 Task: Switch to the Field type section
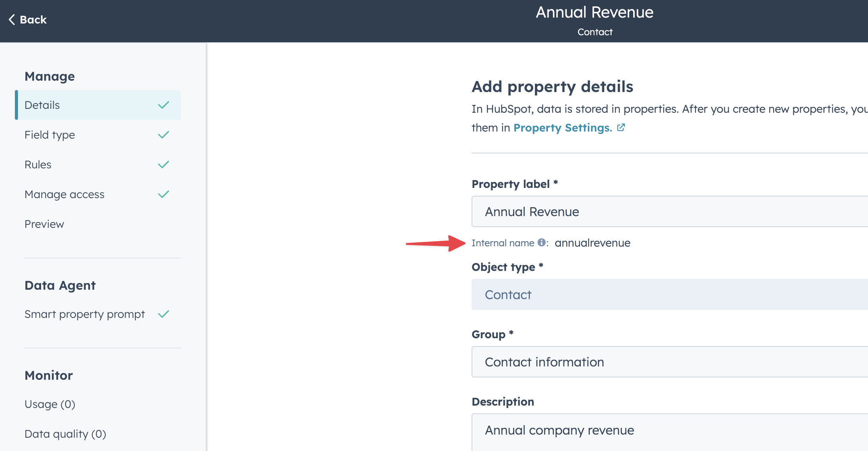pos(50,135)
